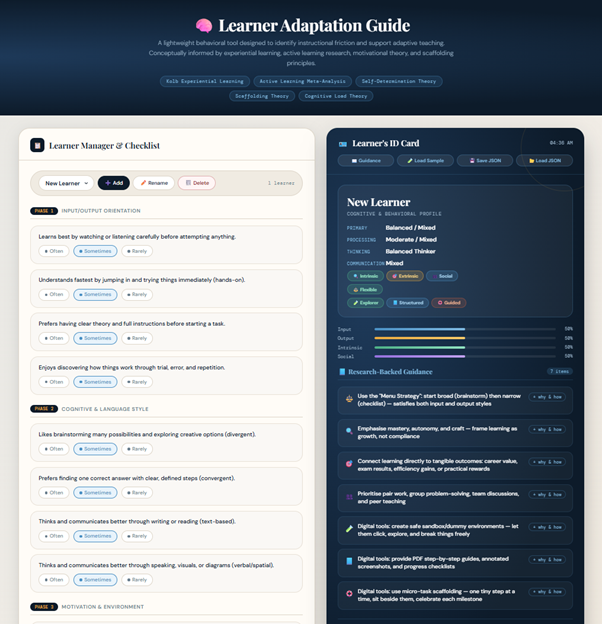Click the target icon on tangible outcomes item
Image resolution: width=602 pixels, height=624 pixels.
[349, 464]
